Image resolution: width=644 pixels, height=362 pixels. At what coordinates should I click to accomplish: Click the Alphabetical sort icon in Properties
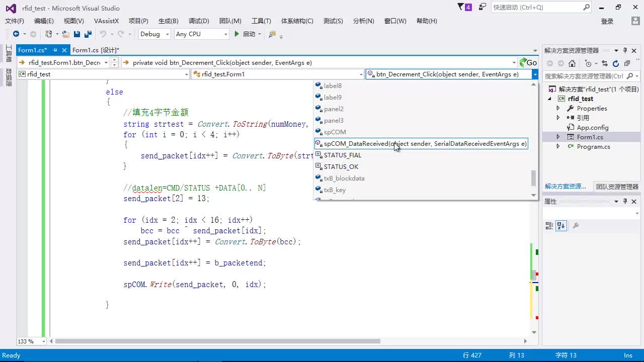561,226
